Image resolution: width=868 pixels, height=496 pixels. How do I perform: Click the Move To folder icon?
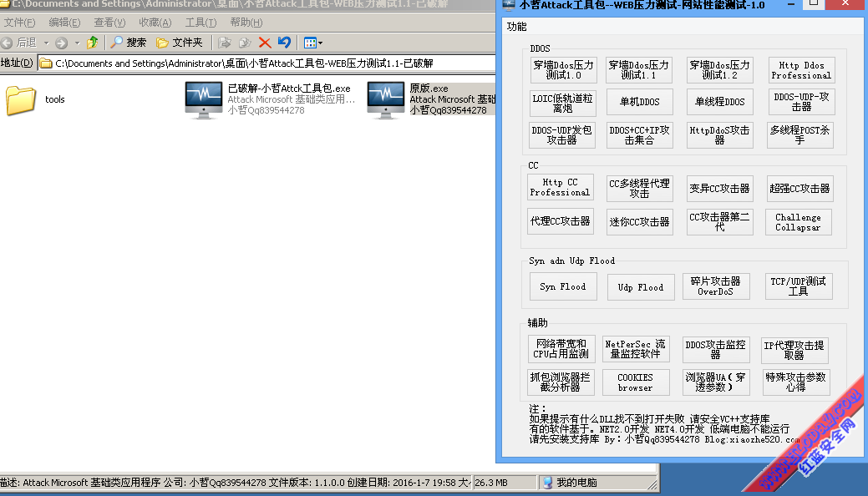[225, 43]
